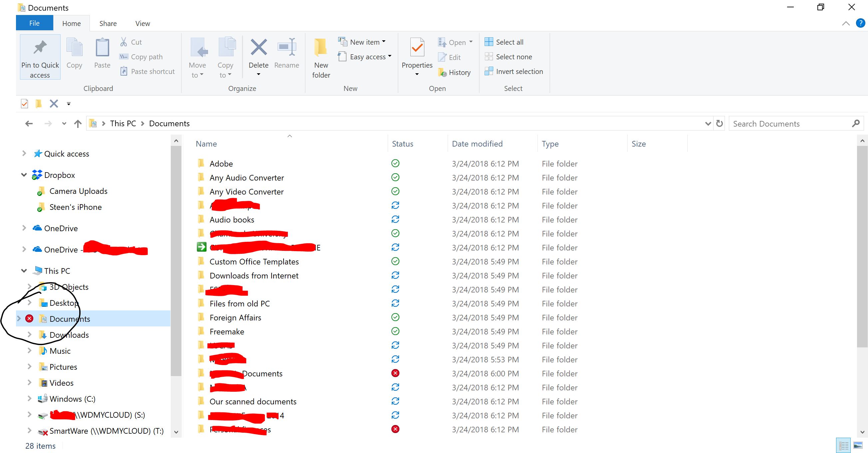Sort by the Type column header

coord(550,144)
